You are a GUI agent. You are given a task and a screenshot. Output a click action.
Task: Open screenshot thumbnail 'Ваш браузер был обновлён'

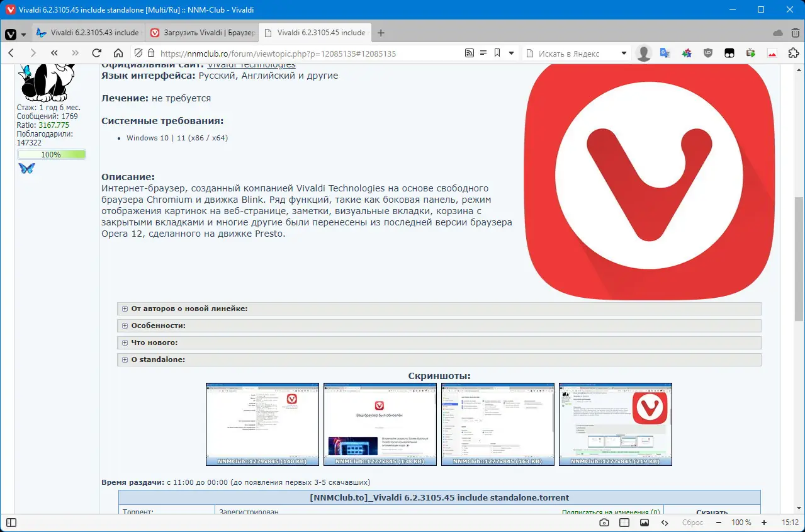(380, 424)
